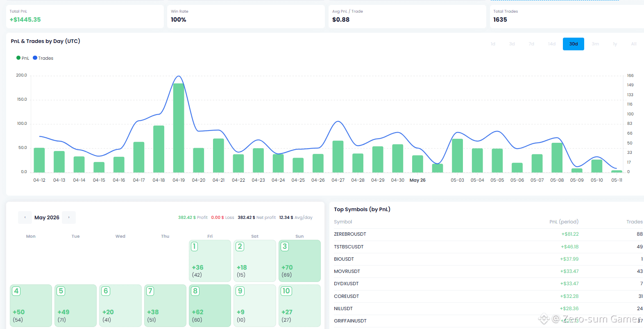644x329 pixels.
Task: Switch to the 1d time range
Action: 493,44
